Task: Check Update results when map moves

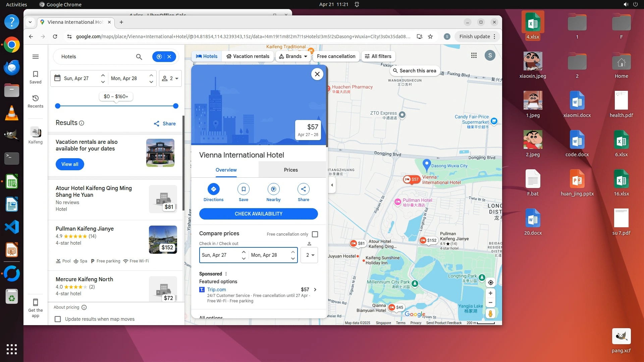Action: (58, 319)
